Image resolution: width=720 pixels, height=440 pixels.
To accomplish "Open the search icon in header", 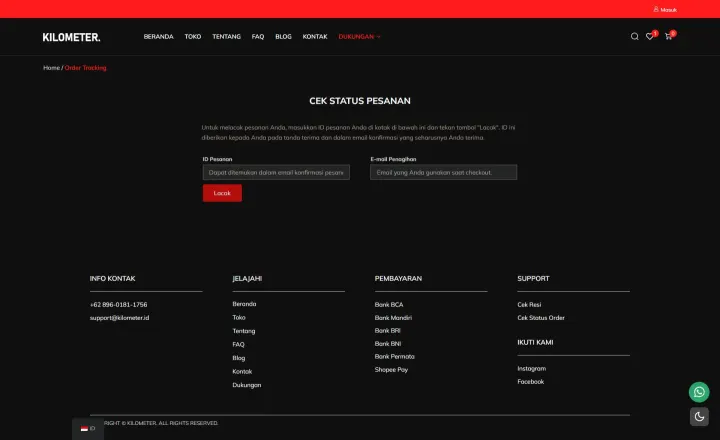I will [634, 36].
